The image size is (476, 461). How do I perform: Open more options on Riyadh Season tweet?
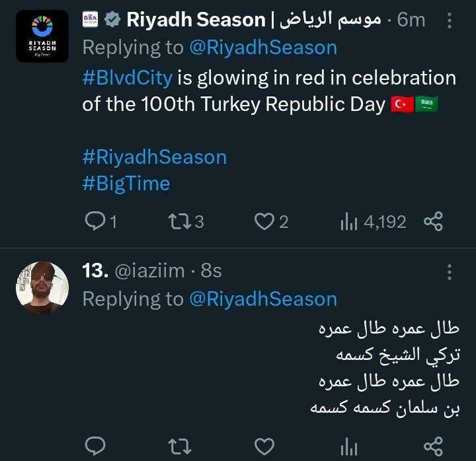point(450,21)
